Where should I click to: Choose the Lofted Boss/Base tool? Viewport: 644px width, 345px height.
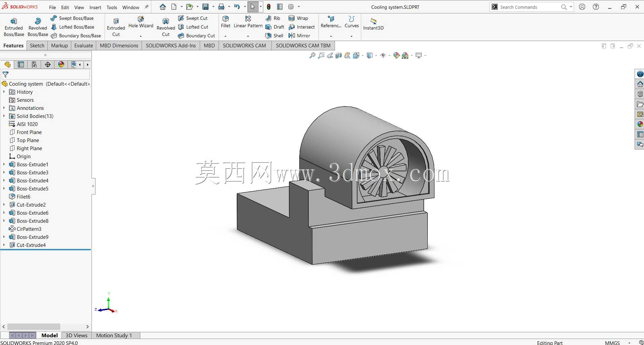click(x=72, y=27)
